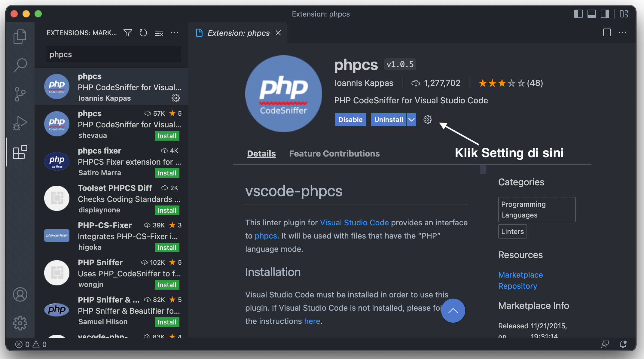Select PHP Sniffer by wongjn entry
This screenshot has width=644, height=359.
click(111, 273)
